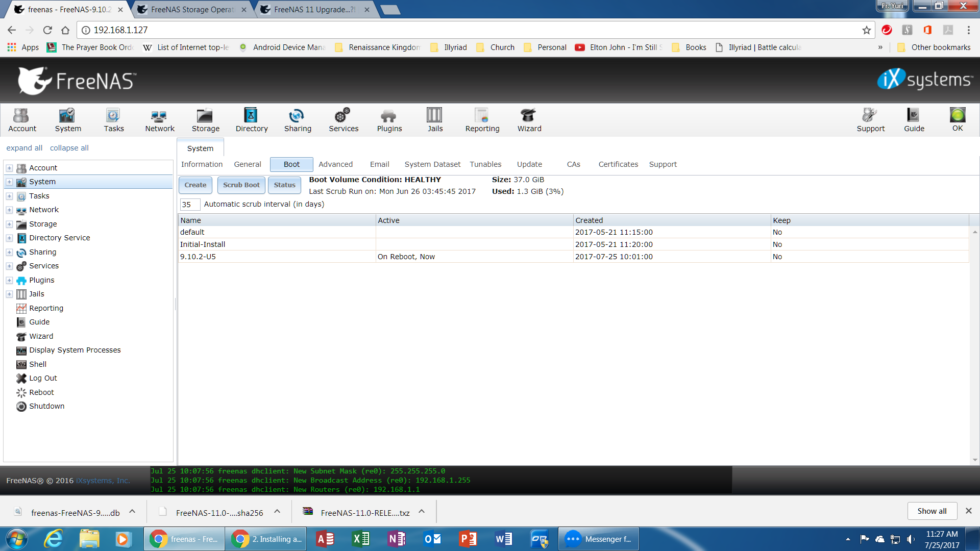Expand the Account tree node
The width and height of the screenshot is (980, 551).
tap(9, 168)
